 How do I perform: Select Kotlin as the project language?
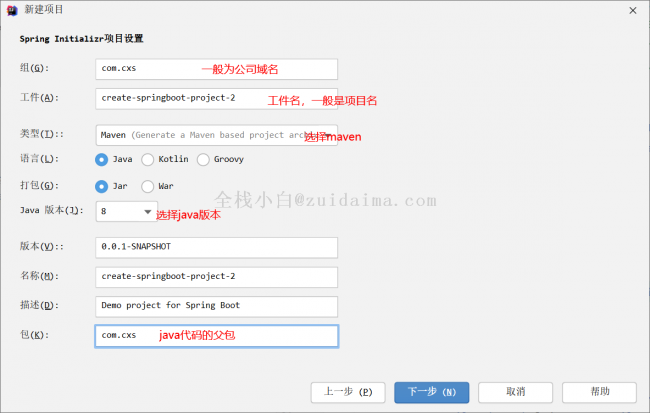pos(148,159)
